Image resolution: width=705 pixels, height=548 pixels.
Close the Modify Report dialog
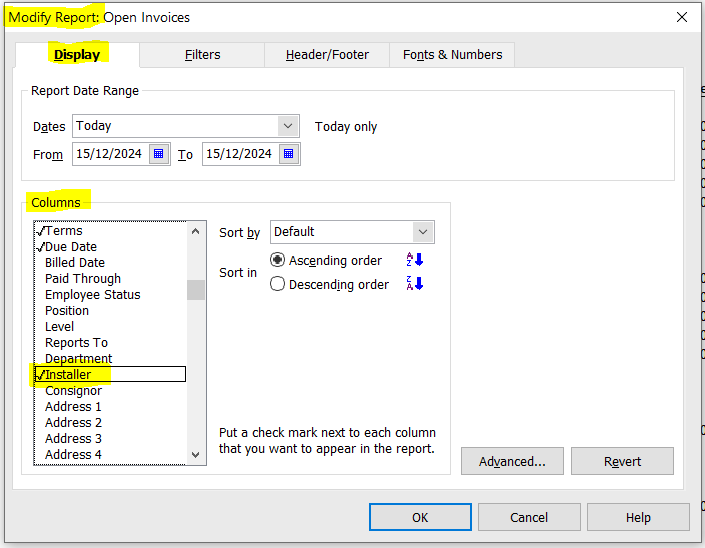[x=682, y=17]
